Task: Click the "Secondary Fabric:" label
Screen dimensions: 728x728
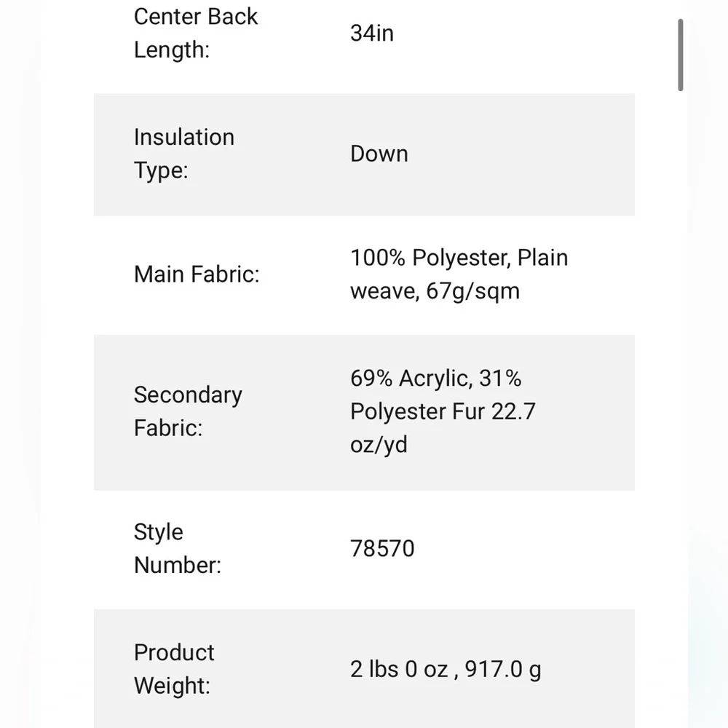Action: point(188,411)
